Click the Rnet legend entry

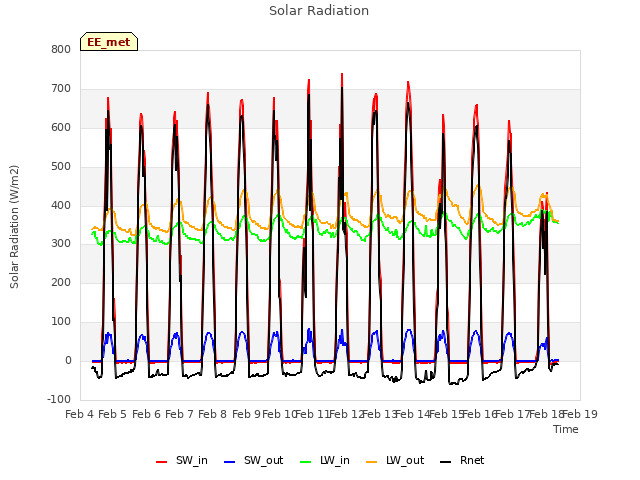pyautogui.click(x=462, y=460)
